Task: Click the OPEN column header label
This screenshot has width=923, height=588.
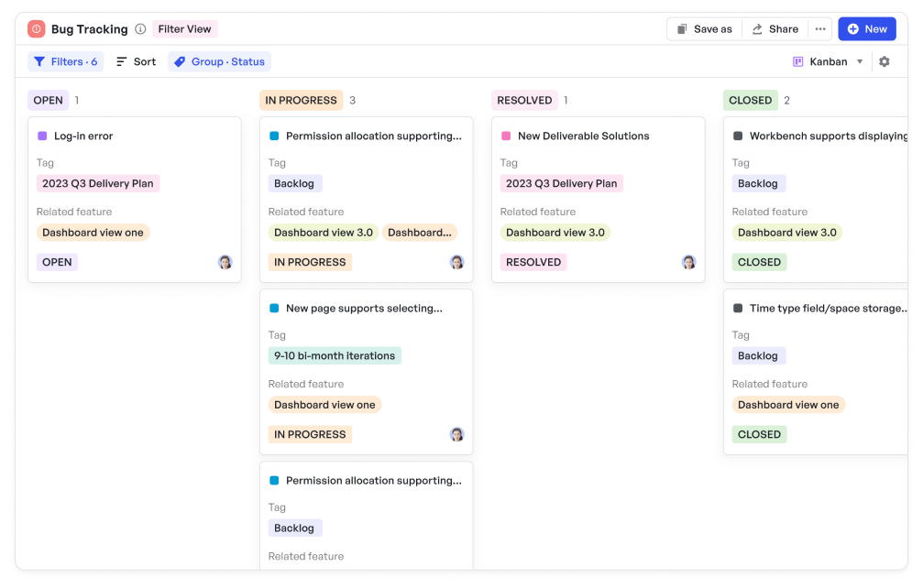Action: point(48,101)
